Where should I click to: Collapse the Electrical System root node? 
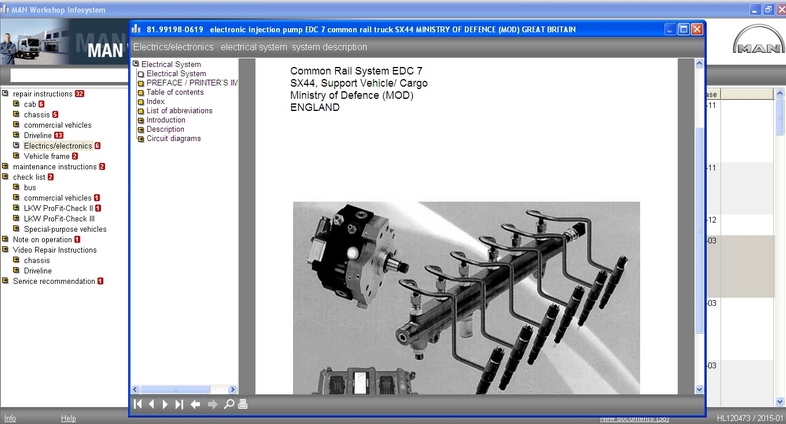pyautogui.click(x=135, y=64)
